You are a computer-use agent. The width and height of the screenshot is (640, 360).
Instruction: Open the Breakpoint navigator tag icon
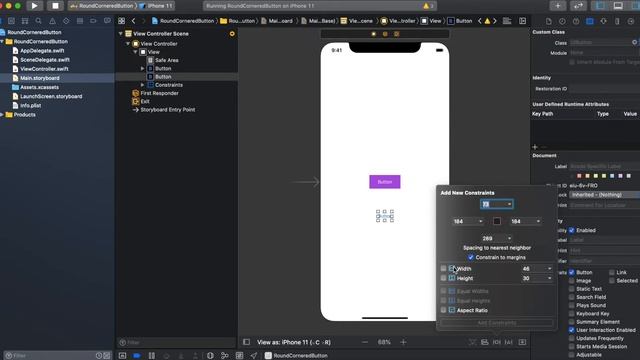(x=93, y=21)
